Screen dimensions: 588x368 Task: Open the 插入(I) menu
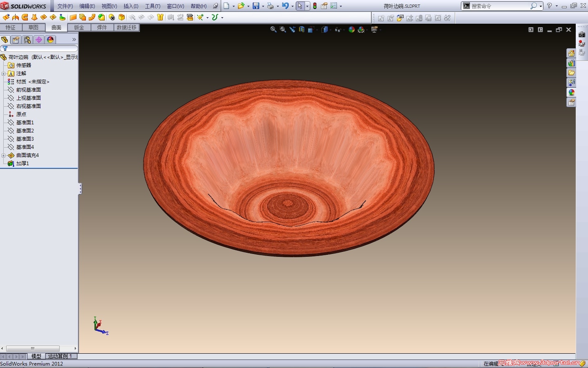click(131, 6)
